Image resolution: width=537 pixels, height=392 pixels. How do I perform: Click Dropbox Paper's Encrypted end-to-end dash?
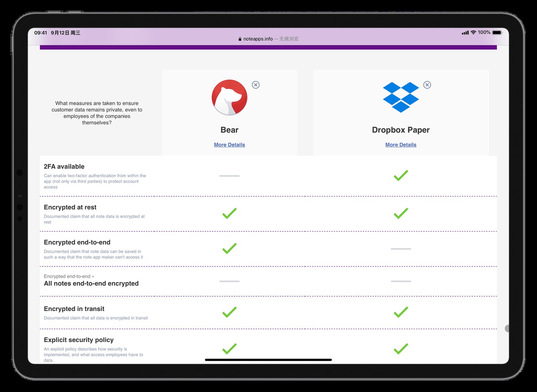coord(401,249)
